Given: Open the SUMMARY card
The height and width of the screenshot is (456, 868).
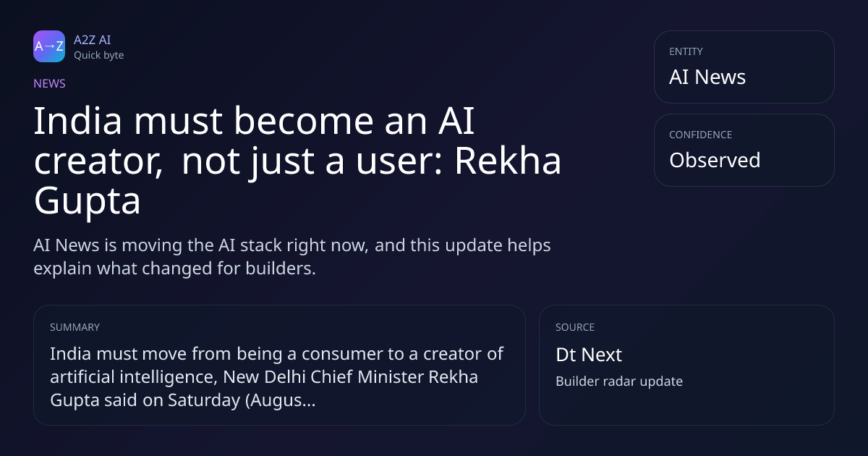Looking at the screenshot, I should pos(279,365).
